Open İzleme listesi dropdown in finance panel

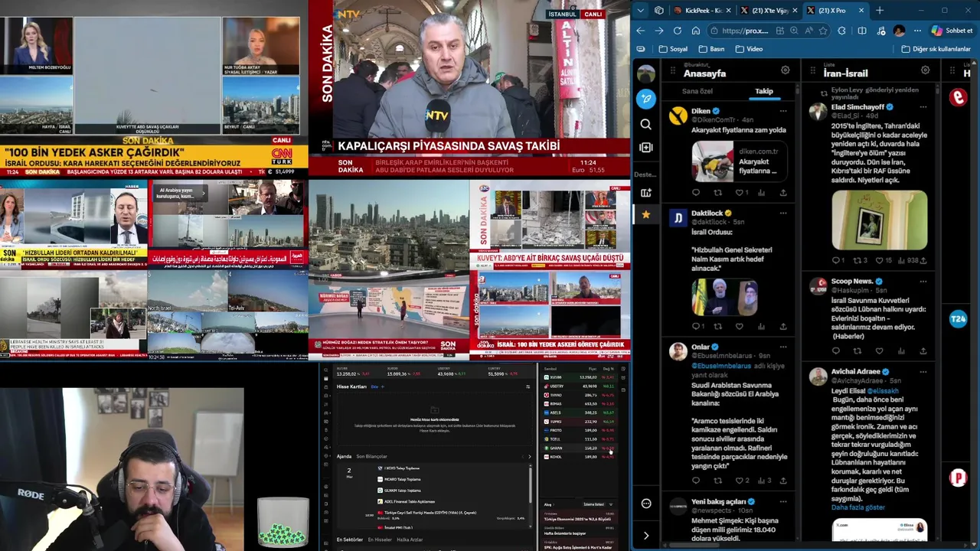coord(595,504)
